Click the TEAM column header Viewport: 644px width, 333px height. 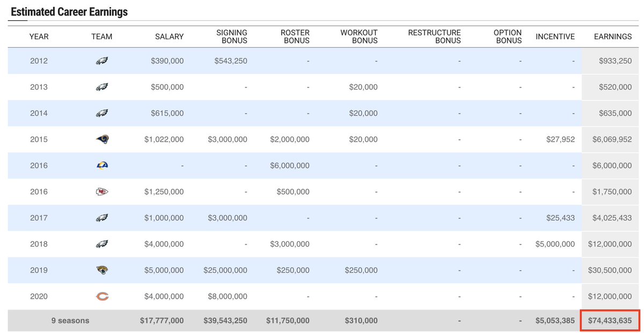[x=102, y=36]
